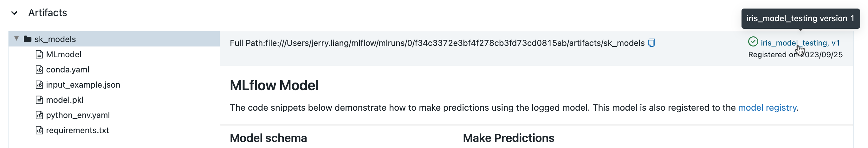Image resolution: width=868 pixels, height=148 pixels.
Task: Open the iris_model_testing, v1 link
Action: 800,43
